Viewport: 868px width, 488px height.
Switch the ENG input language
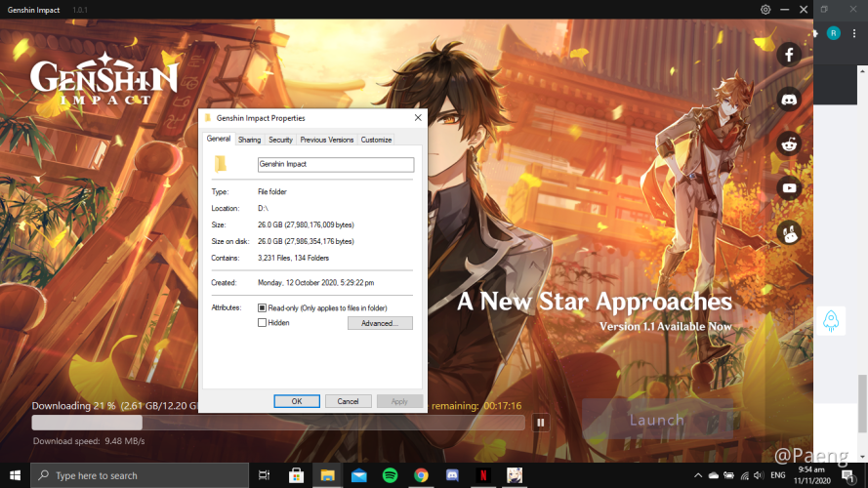[778, 475]
